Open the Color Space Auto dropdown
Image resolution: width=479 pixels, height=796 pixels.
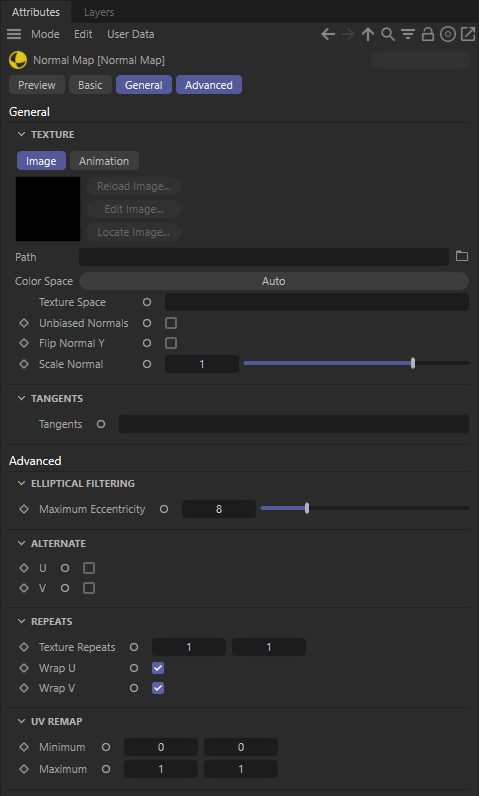[274, 281]
